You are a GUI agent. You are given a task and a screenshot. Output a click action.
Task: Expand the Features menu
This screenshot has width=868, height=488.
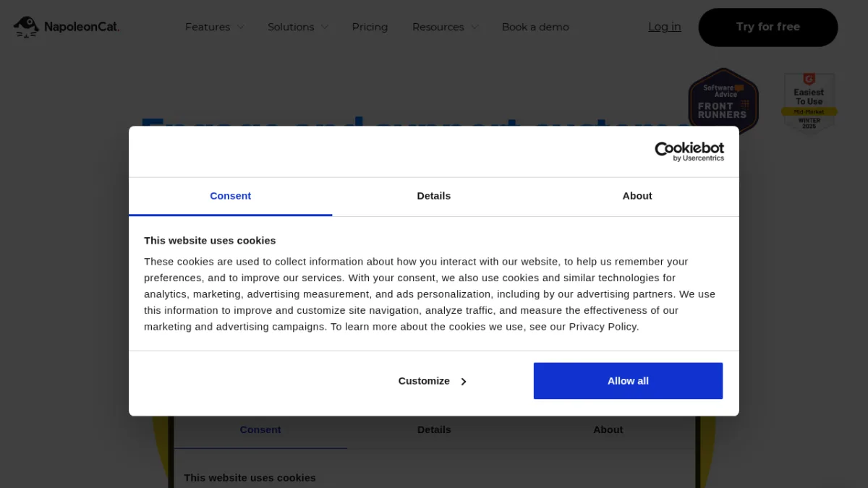[x=214, y=27]
